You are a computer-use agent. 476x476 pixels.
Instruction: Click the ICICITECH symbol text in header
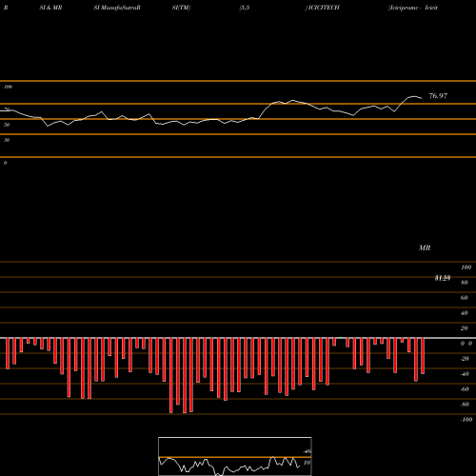[x=323, y=8]
